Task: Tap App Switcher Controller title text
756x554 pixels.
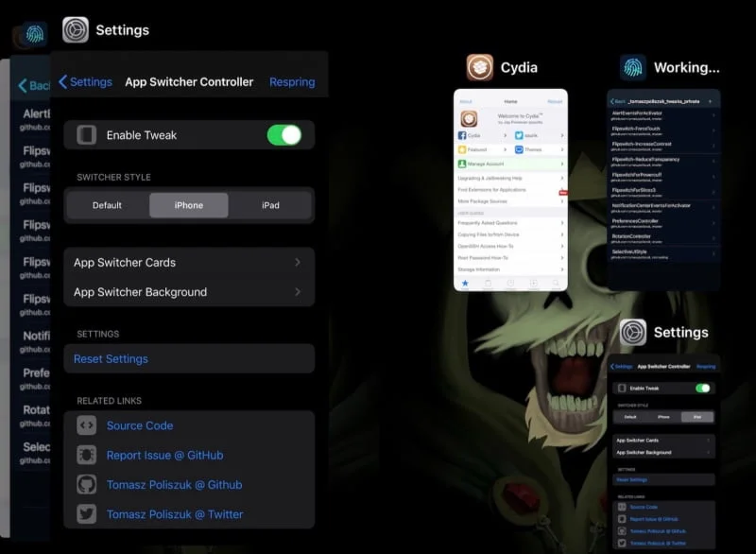Action: (x=189, y=82)
